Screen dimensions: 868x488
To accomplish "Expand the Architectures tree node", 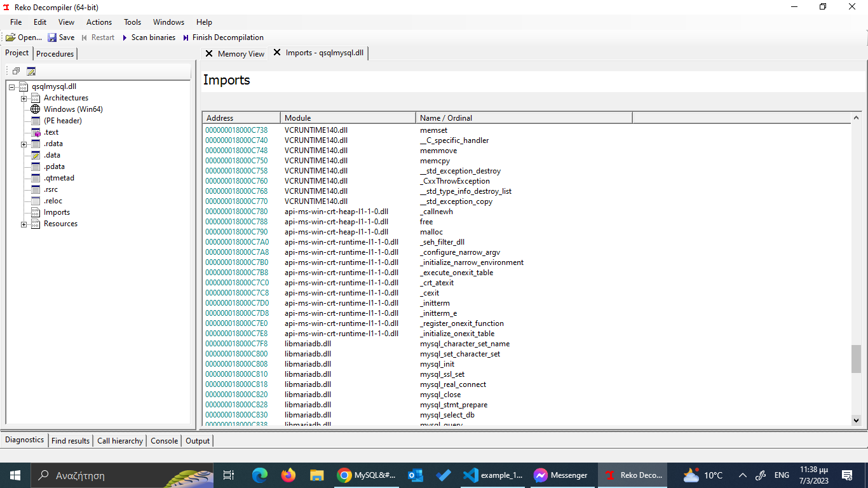I will 24,98.
